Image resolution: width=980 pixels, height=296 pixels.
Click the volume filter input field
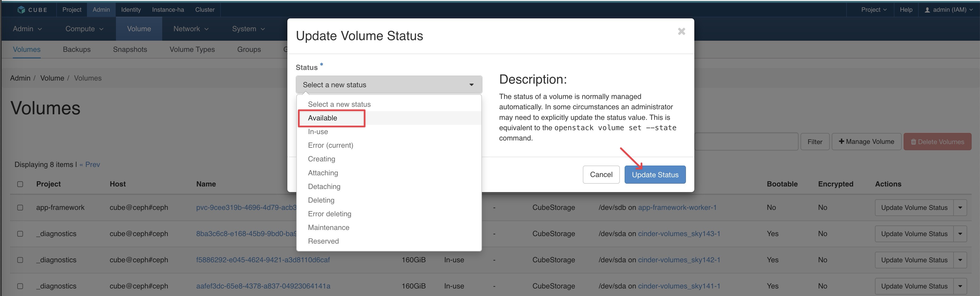pos(746,142)
